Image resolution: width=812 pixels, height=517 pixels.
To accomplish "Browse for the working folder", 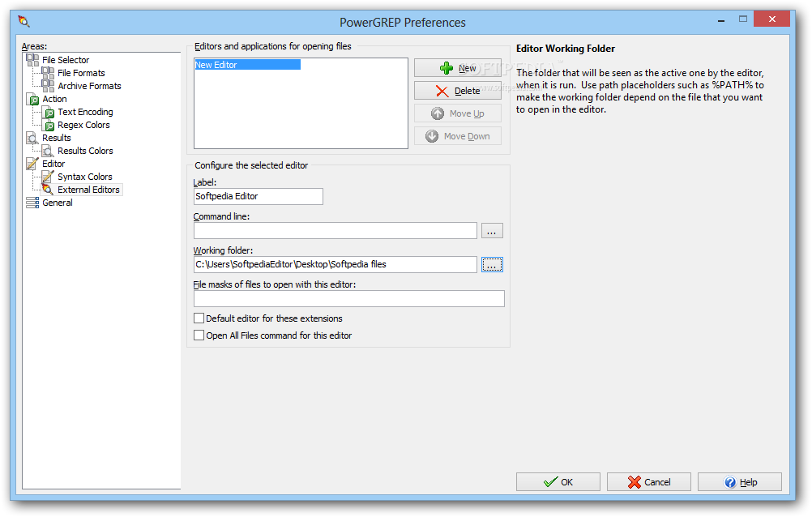I will pos(492,264).
